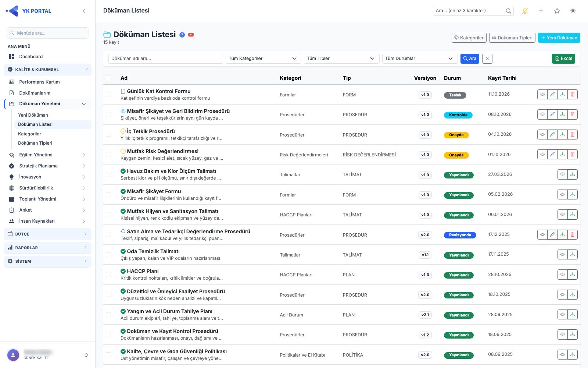Image resolution: width=588 pixels, height=368 pixels.
Task: Toggle the light/dark theme sun icon
Action: [573, 11]
